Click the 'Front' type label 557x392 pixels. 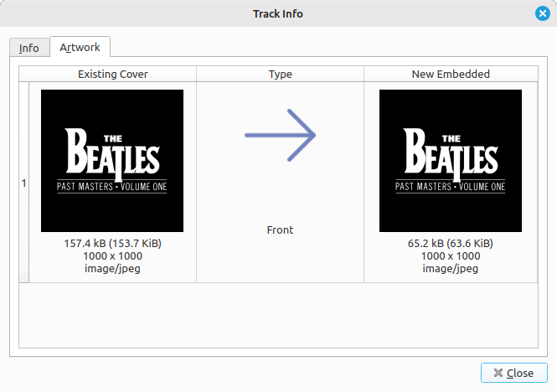pos(281,230)
